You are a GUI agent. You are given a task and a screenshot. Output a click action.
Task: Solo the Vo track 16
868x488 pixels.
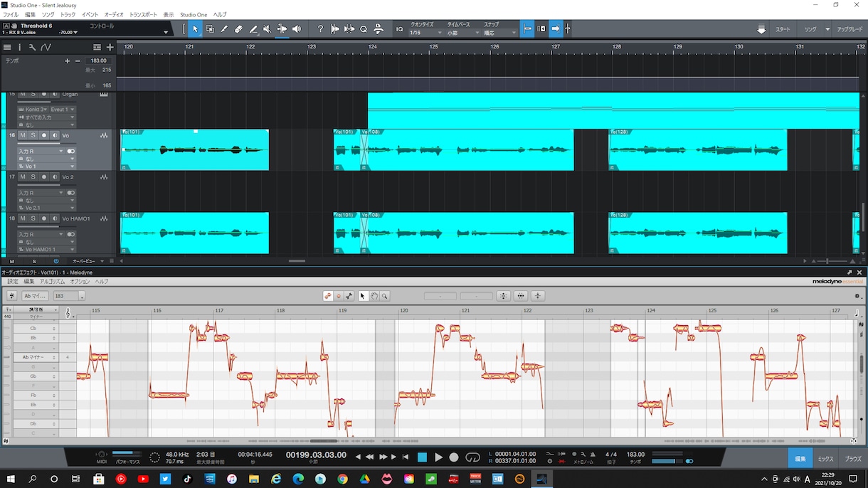pyautogui.click(x=33, y=135)
